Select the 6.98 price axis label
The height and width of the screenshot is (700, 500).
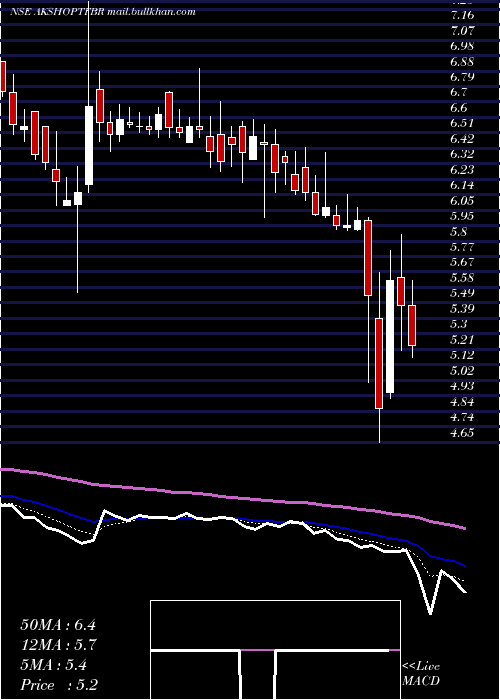463,46
